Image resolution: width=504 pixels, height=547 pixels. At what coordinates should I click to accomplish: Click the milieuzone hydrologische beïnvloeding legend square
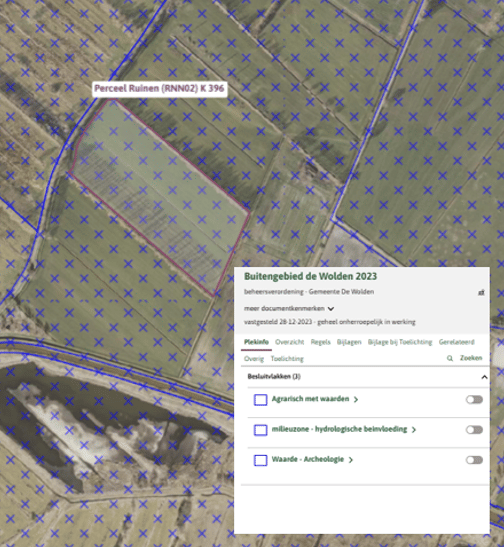click(261, 430)
